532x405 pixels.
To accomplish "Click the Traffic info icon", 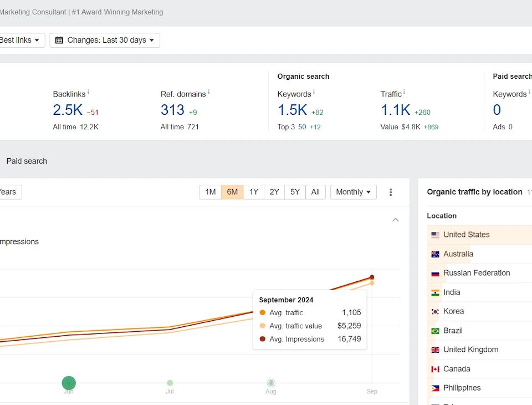I will click(x=404, y=92).
